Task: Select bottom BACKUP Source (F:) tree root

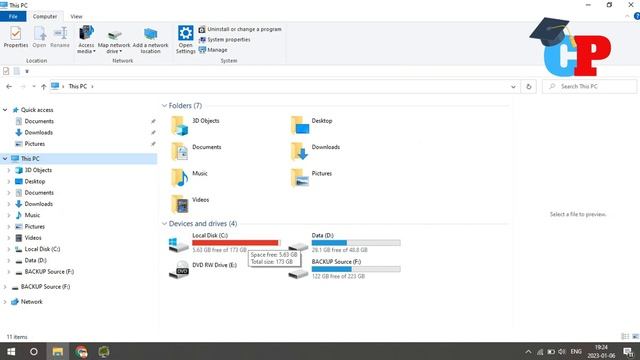Action: click(45, 287)
